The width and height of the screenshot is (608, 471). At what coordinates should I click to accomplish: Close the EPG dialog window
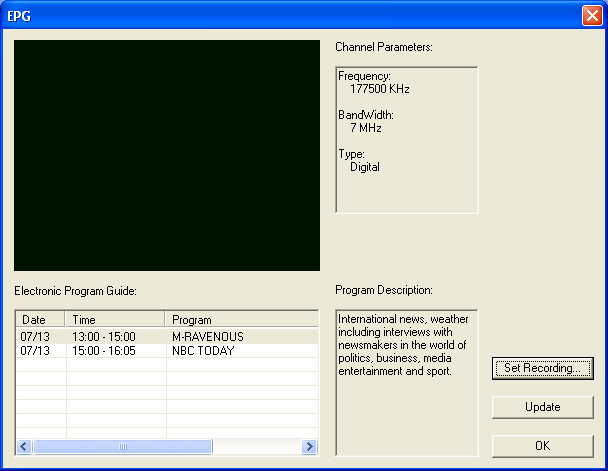coord(592,16)
